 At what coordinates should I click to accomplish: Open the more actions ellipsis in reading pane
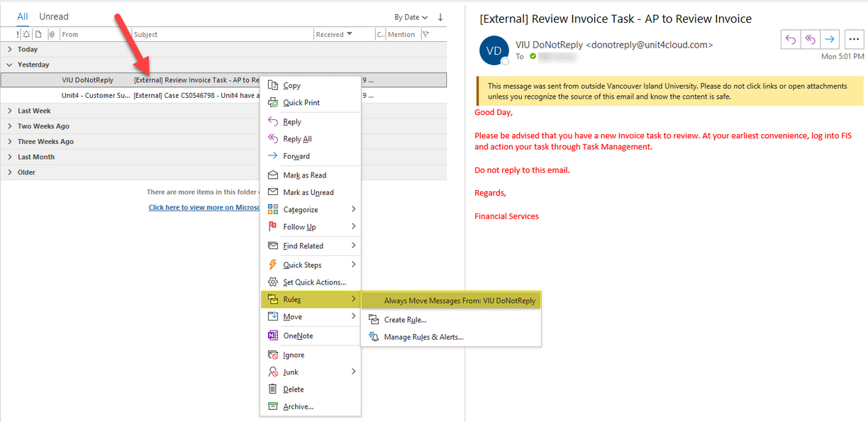(x=854, y=39)
